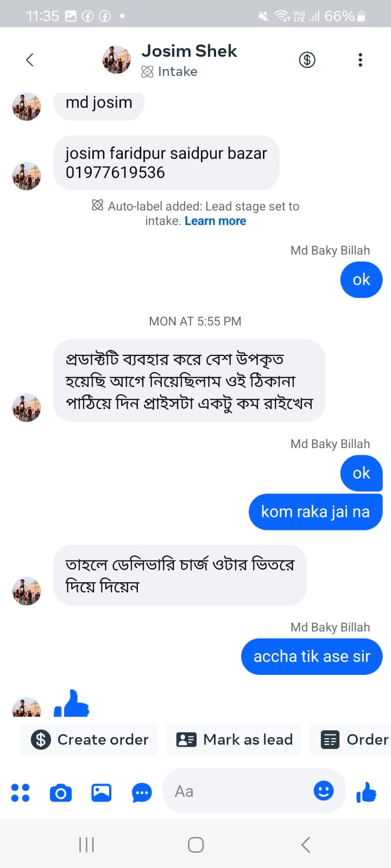The image size is (391, 868).
Task: Click the Learn more link
Action: pos(215,221)
